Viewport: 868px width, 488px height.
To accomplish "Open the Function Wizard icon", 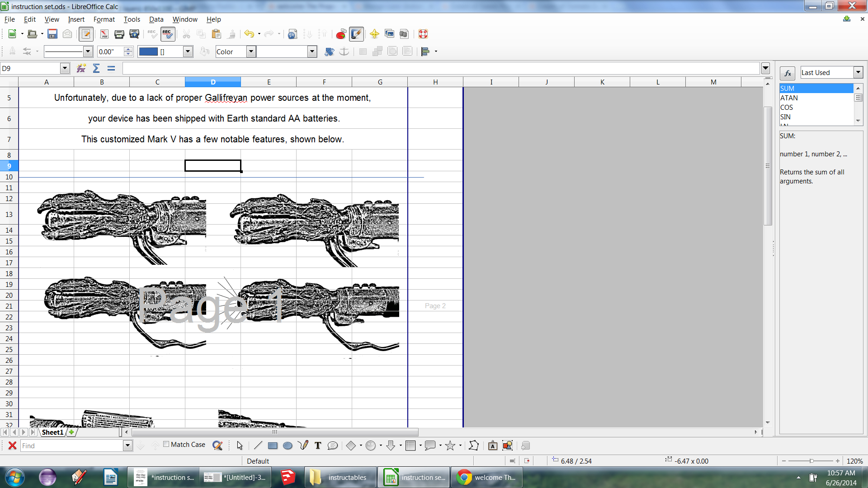I will (81, 68).
